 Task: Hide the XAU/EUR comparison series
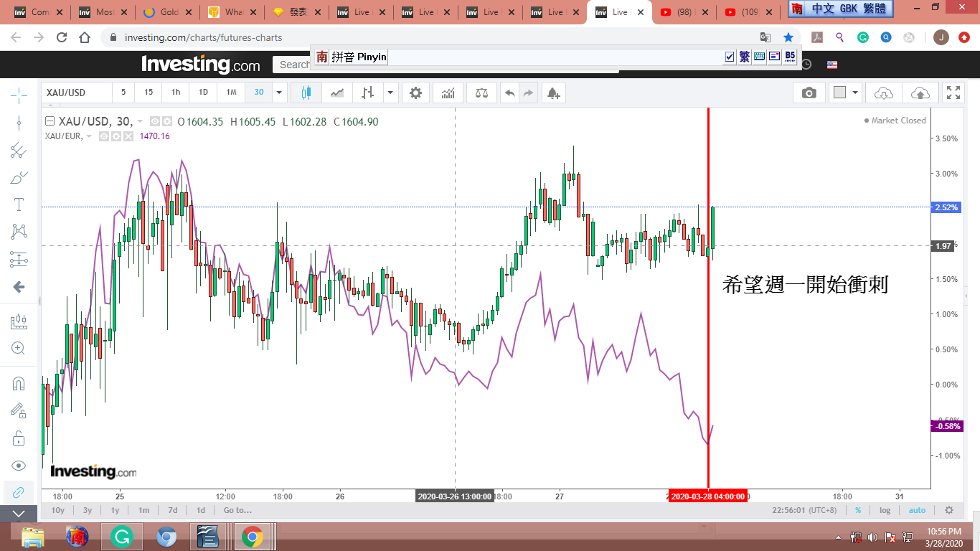click(x=104, y=136)
